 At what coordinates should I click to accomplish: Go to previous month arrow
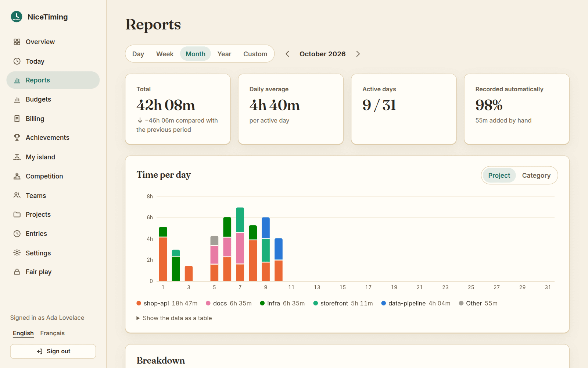(287, 54)
